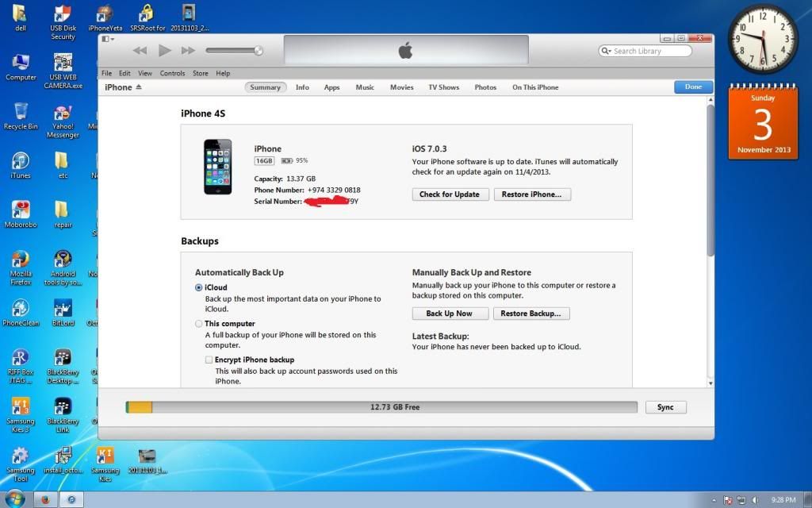Eject the iPhone using the eject icon
The image size is (812, 508).
click(x=139, y=87)
